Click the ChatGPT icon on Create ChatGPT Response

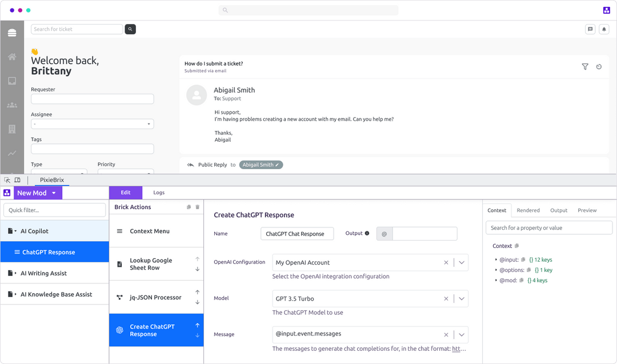coord(119,330)
